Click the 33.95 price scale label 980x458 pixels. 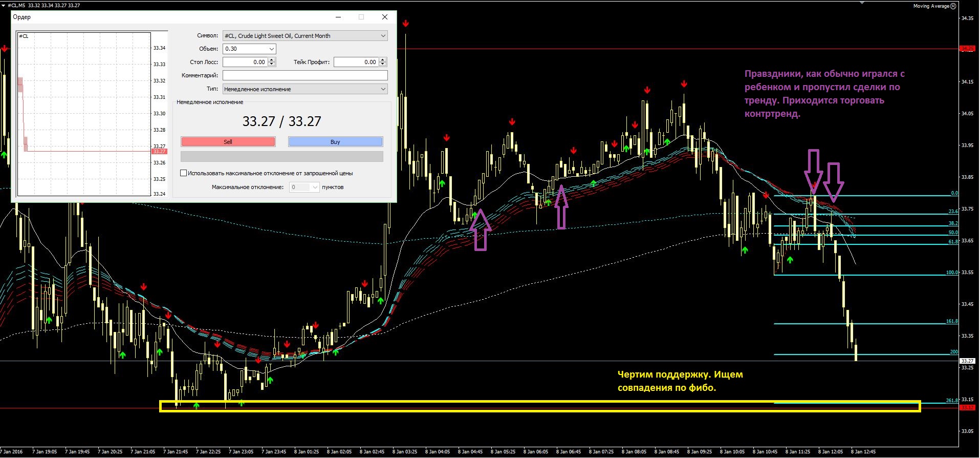tap(967, 145)
